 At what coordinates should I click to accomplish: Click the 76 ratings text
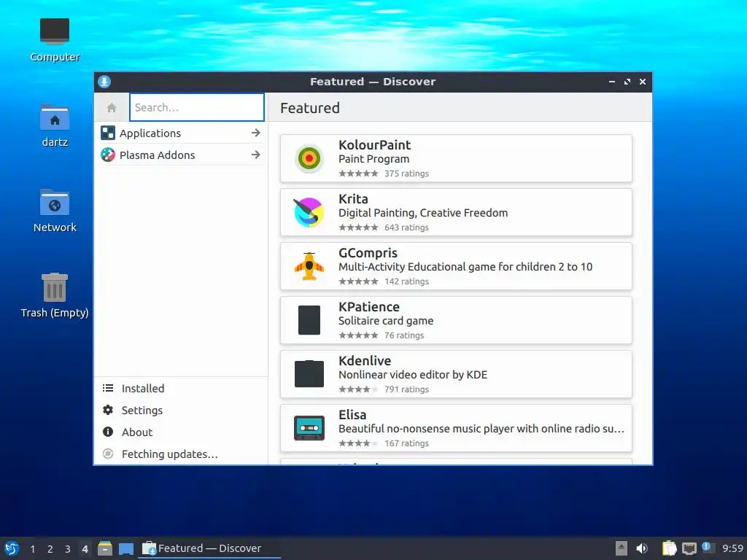click(x=404, y=335)
